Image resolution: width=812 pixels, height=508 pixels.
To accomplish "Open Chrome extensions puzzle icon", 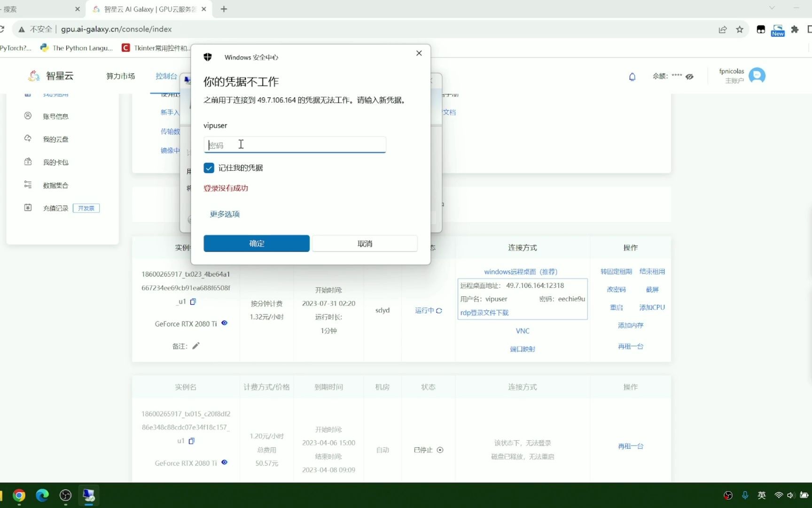I will click(x=795, y=29).
